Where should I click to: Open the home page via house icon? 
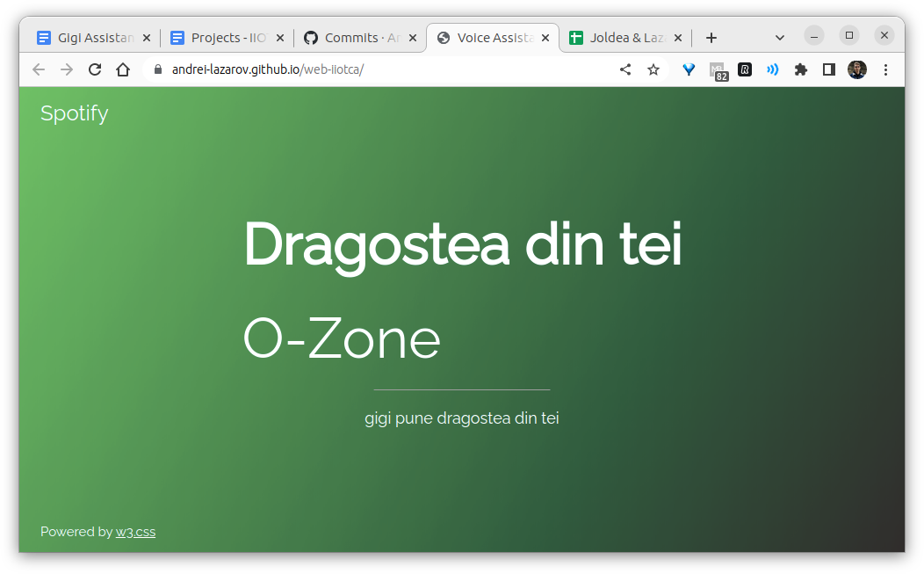click(123, 69)
